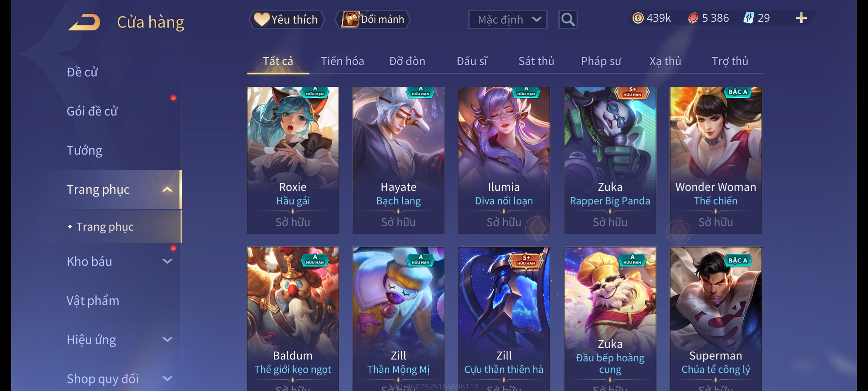Switch to the Sát thủ tab

(x=536, y=61)
